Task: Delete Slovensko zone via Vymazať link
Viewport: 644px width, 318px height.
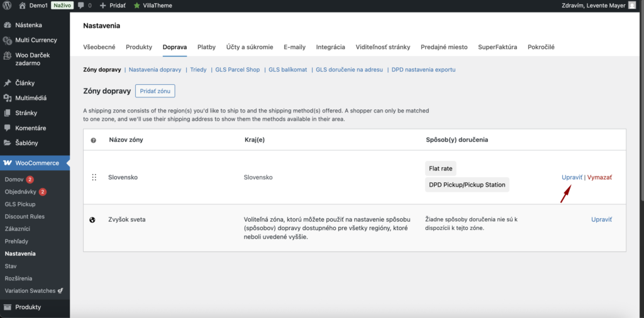Action: (599, 178)
